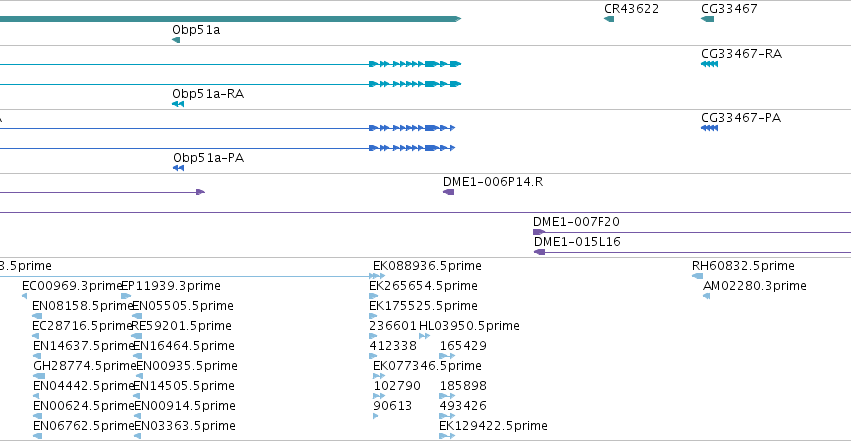851x441 pixels.
Task: Open the Obp51a gene label
Action: 196,30
